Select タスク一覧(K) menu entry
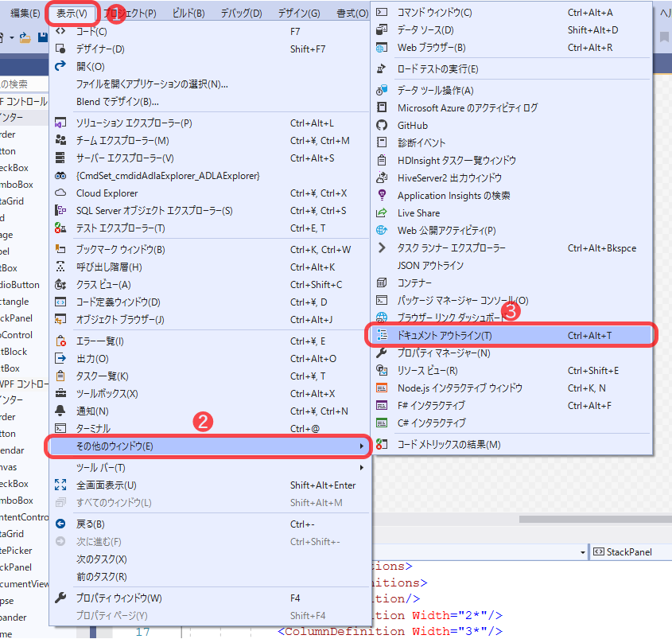Viewport: 672px width, 639px height. (x=210, y=376)
